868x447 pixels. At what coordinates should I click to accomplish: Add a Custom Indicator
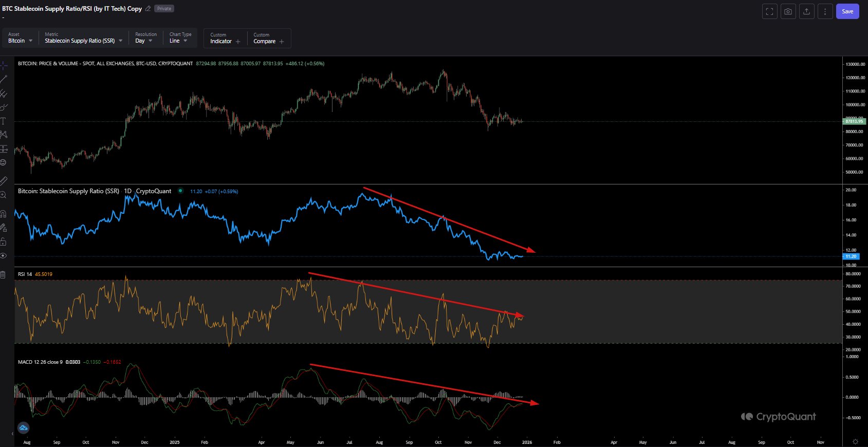coord(225,38)
